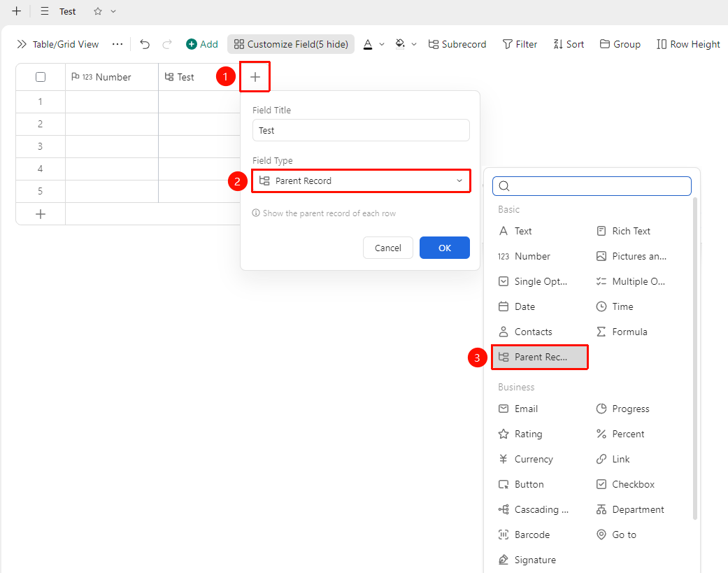Click the redo arrow icon

coord(167,44)
